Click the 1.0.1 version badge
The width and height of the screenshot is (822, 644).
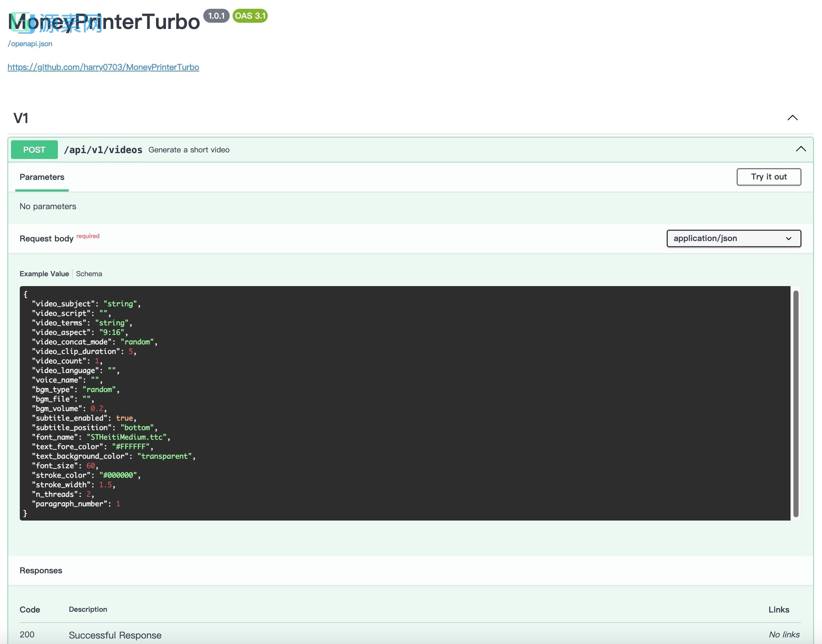(x=216, y=16)
